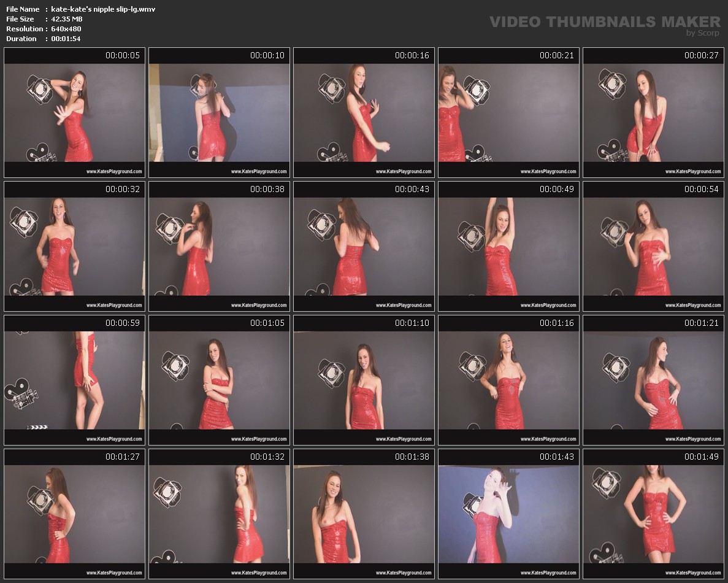Click the 00:00:21 timestamp label
Viewport: 728px width, 583px height.
pyautogui.click(x=556, y=55)
